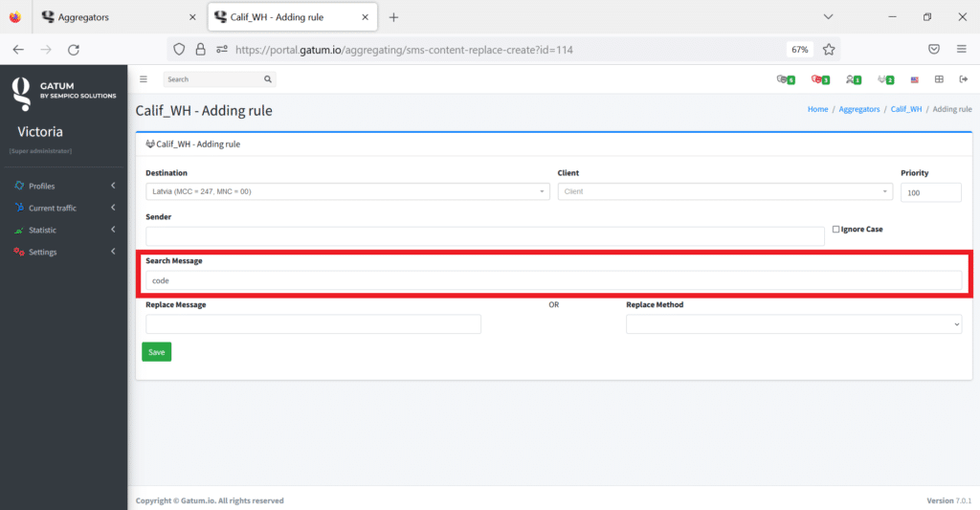The image size is (980, 510).
Task: Switch to the Aggregators browser tab
Action: tap(119, 17)
